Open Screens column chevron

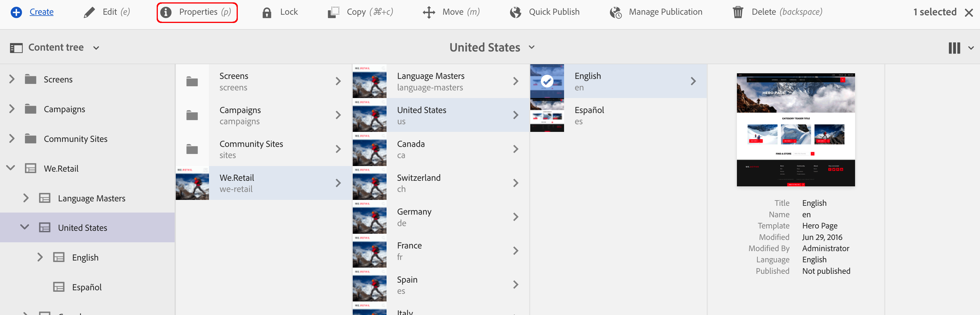pyautogui.click(x=338, y=81)
